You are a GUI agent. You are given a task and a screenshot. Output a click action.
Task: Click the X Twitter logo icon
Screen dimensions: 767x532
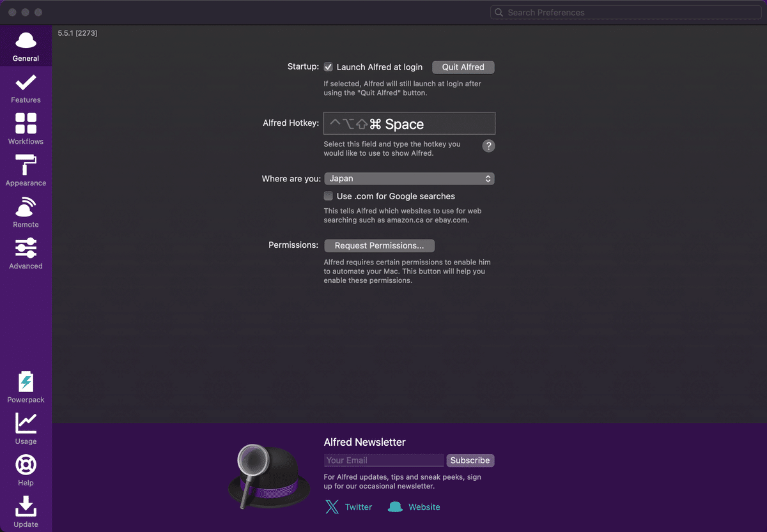(332, 507)
